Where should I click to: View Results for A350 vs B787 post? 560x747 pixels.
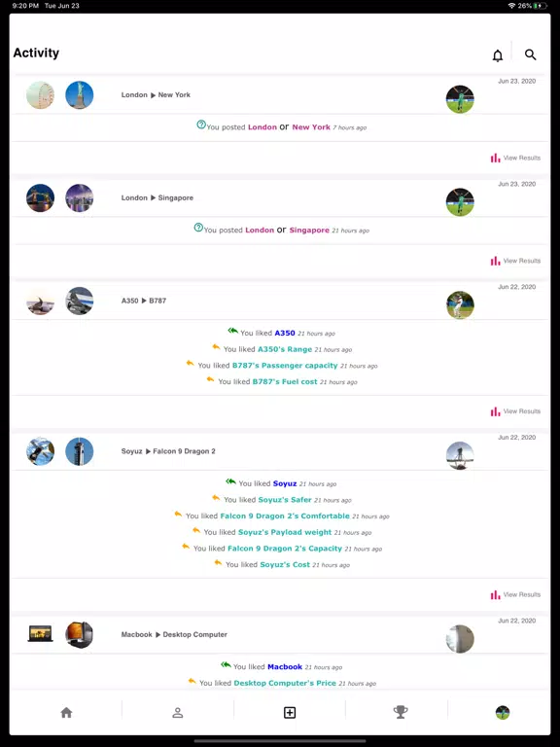pos(515,411)
